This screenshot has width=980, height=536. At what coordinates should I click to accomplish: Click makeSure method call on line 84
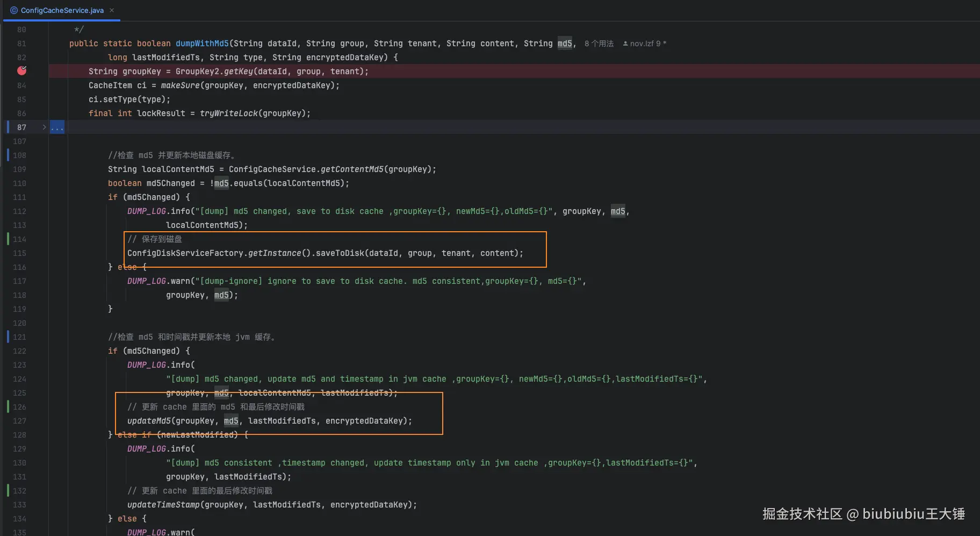[181, 85]
